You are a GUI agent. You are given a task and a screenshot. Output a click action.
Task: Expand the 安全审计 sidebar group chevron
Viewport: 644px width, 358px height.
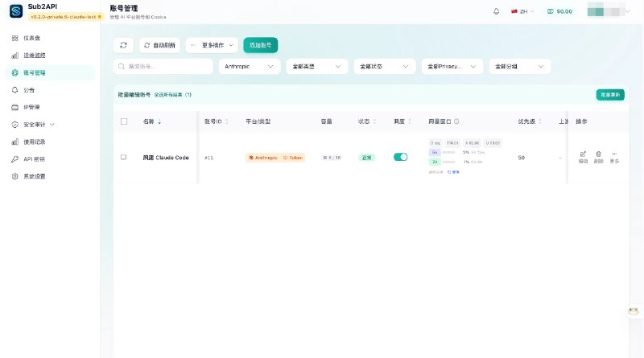click(x=52, y=125)
